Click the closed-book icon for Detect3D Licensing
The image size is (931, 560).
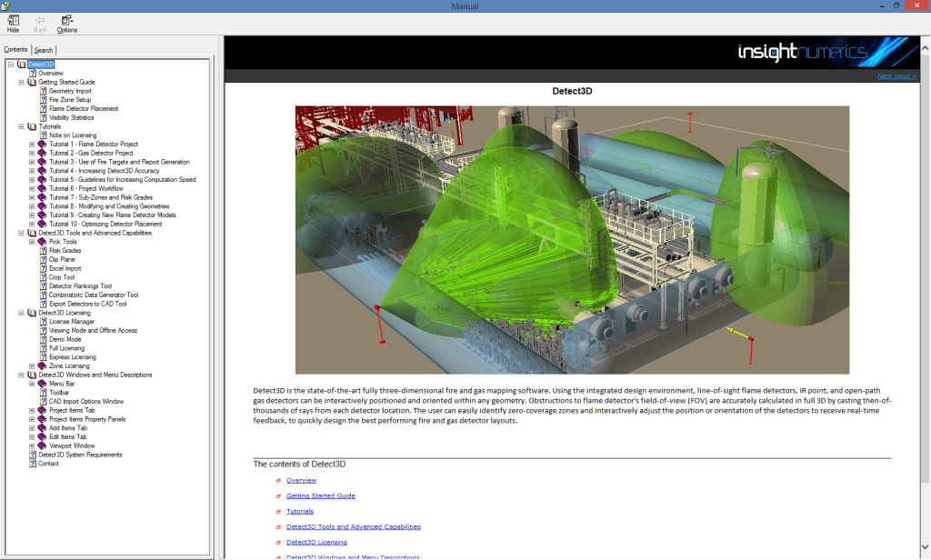pyautogui.click(x=30, y=313)
